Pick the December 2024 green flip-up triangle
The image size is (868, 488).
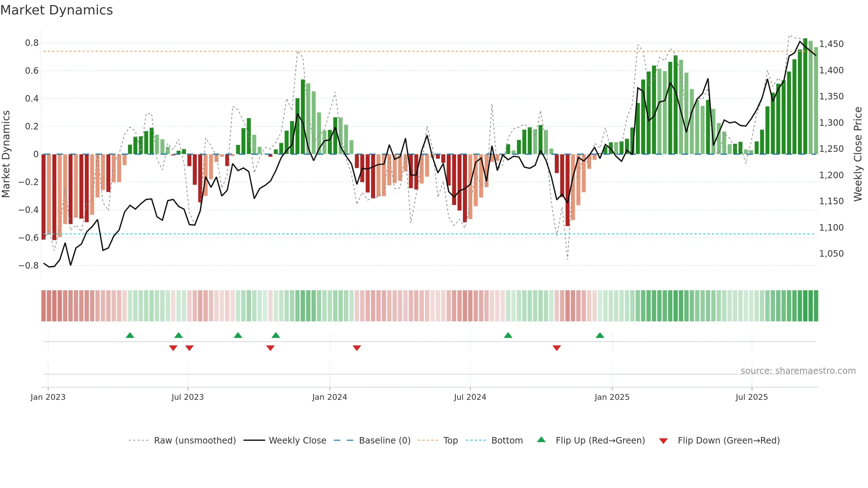point(600,335)
